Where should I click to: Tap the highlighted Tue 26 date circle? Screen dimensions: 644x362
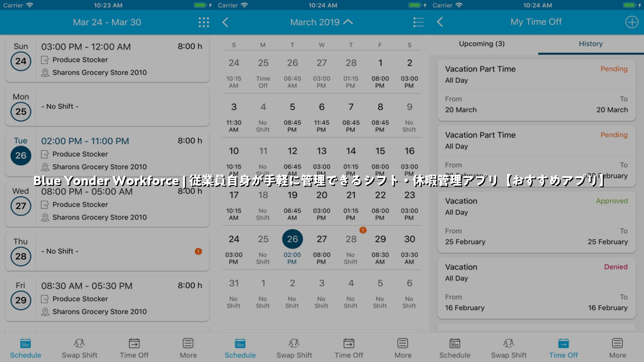pos(21,156)
